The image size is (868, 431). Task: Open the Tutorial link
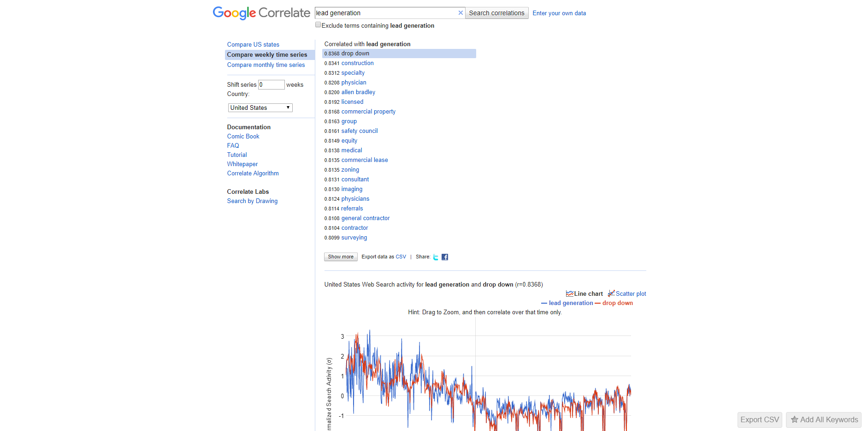[237, 155]
